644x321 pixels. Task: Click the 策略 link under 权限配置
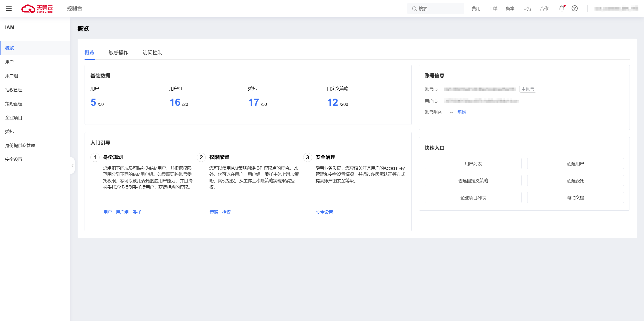214,212
